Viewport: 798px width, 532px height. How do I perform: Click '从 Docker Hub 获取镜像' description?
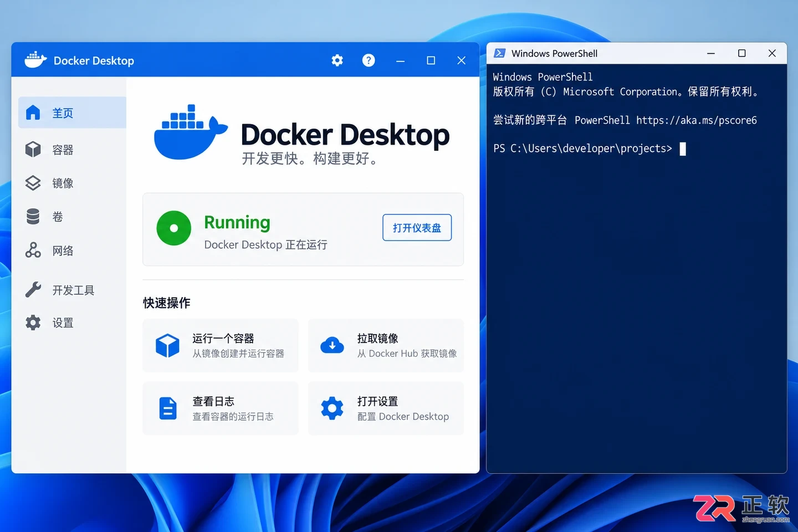[x=407, y=354]
